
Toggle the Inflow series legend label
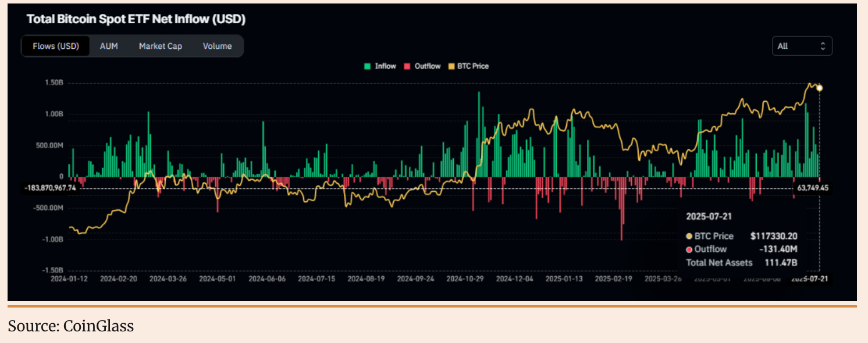pos(385,66)
